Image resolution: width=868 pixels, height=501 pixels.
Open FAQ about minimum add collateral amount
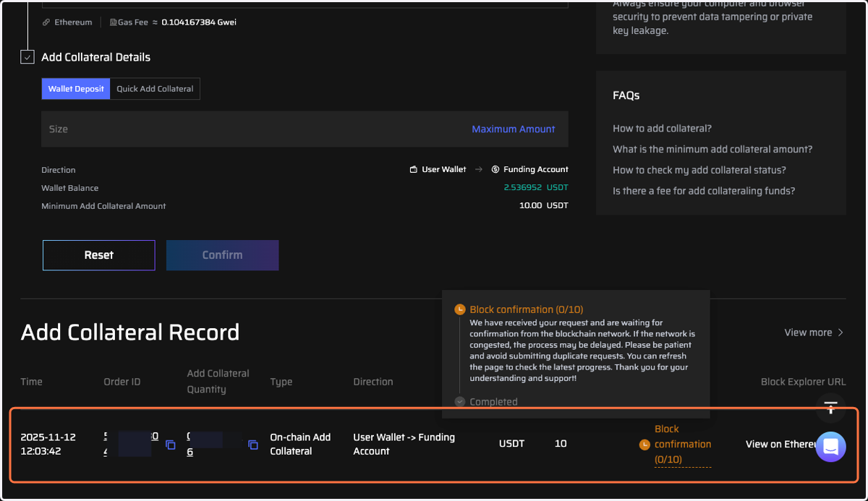point(712,150)
